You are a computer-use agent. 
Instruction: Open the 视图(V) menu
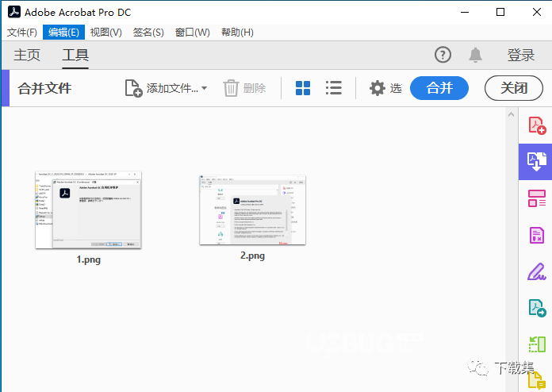pos(106,33)
